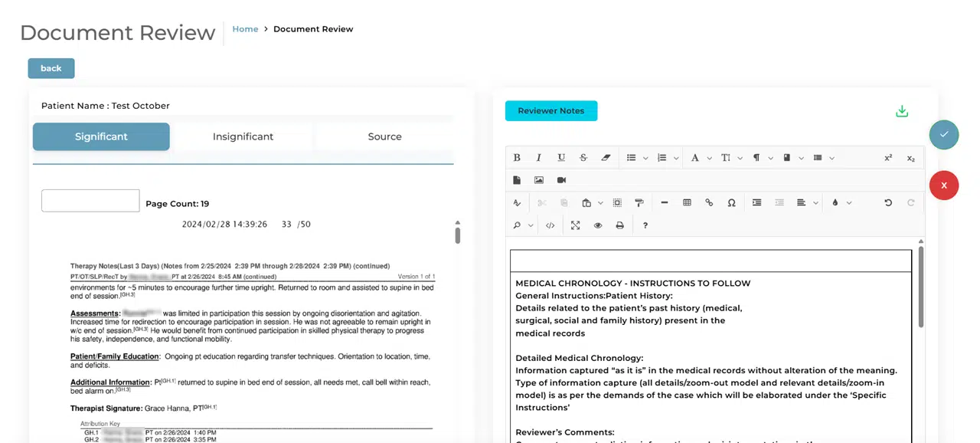Insert a video using the camera icon
Viewport: 980px width, 443px height.
click(x=561, y=180)
